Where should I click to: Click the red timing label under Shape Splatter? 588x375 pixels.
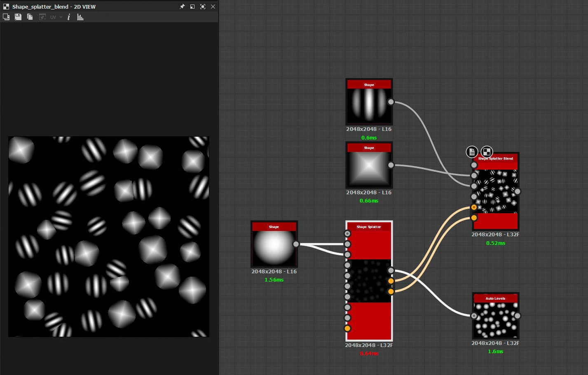[x=369, y=354]
